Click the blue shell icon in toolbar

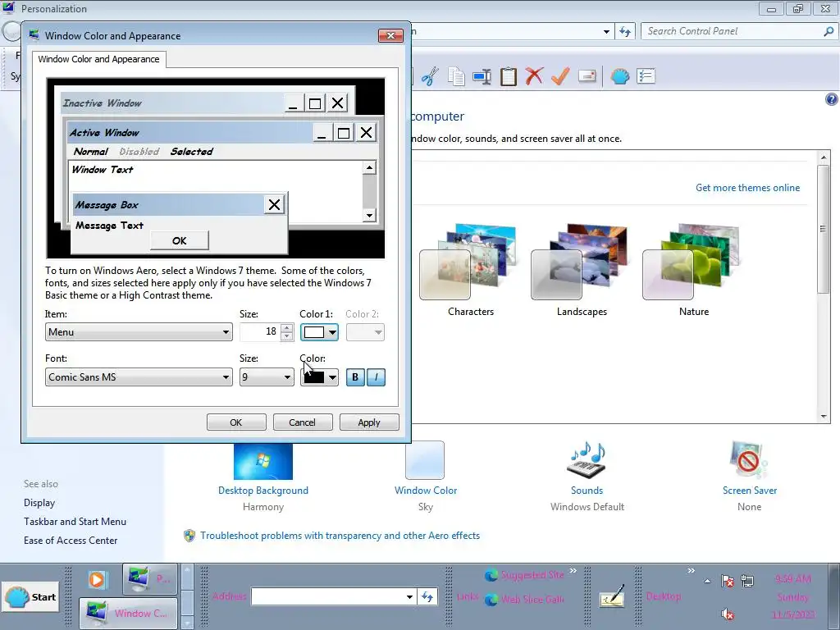coord(620,76)
